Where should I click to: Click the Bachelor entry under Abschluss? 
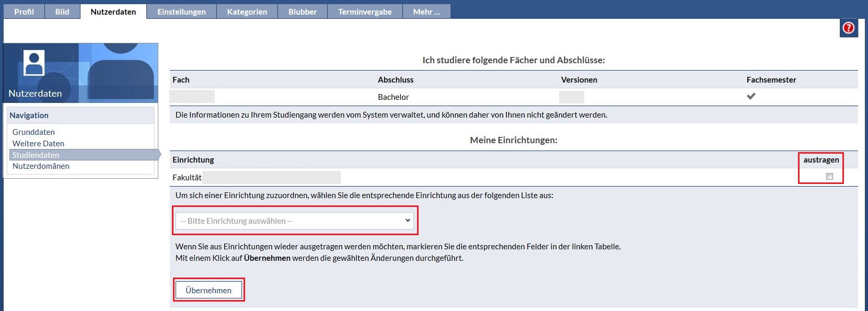393,97
